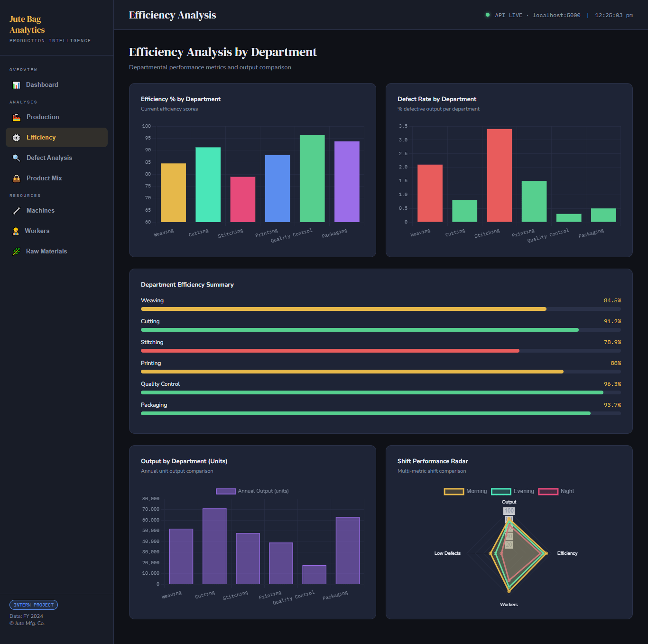Open the Workers resource page
Image resolution: width=648 pixels, height=644 pixels.
click(x=56, y=231)
